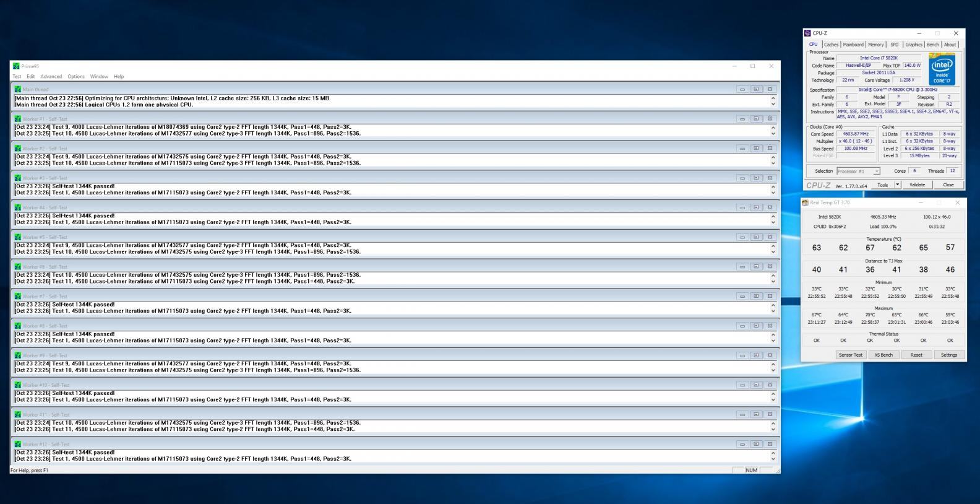The image size is (980, 504).
Task: Click the Worker #4 window icon
Action: tap(18, 207)
